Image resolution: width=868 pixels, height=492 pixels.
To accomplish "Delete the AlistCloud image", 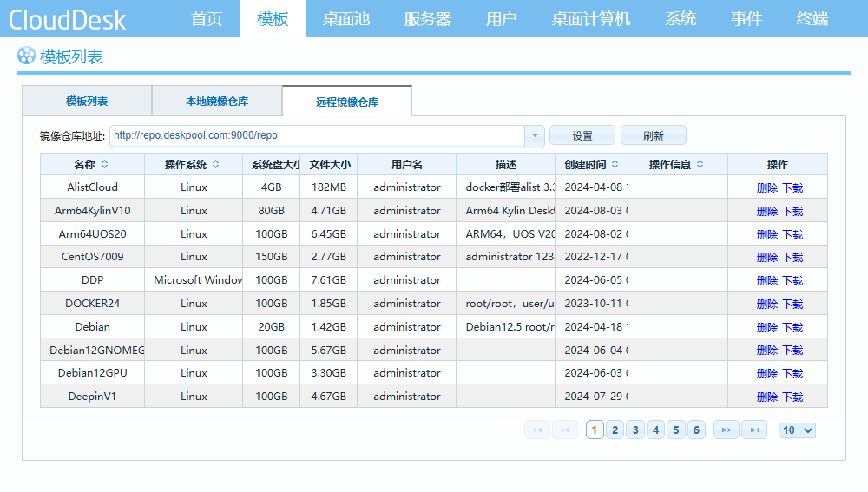I will [767, 188].
